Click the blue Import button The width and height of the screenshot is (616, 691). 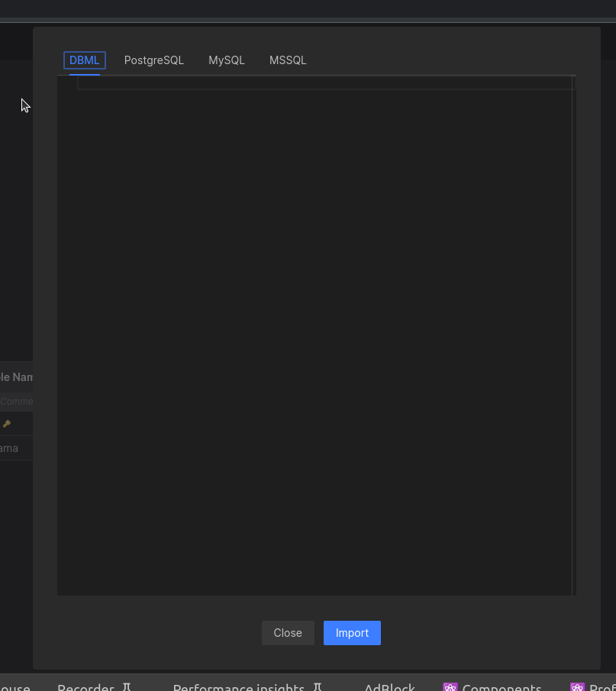(352, 633)
